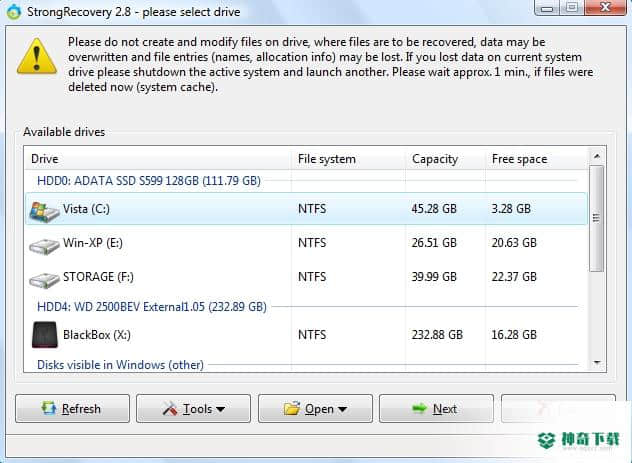Click the 39.99 GB capacity cell

coord(434,277)
